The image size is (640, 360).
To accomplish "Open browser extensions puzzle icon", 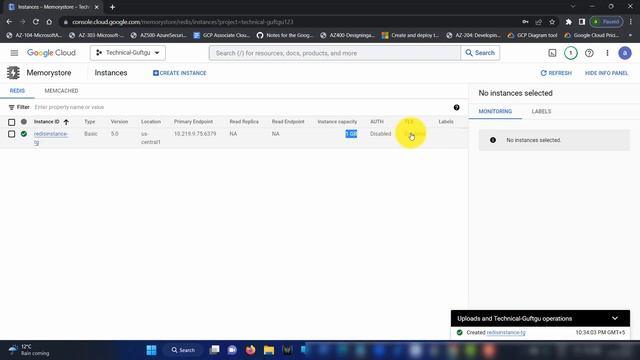I will (x=568, y=22).
